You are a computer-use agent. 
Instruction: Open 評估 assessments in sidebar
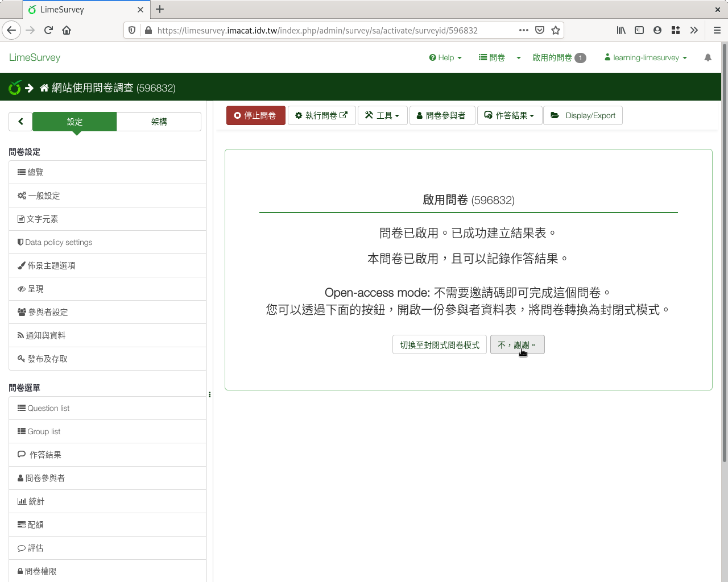107,548
